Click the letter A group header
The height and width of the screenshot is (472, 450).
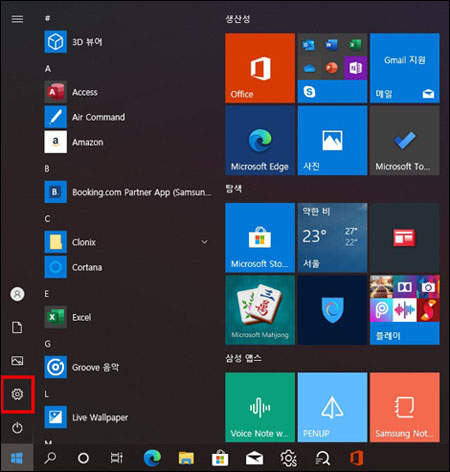[x=48, y=69]
